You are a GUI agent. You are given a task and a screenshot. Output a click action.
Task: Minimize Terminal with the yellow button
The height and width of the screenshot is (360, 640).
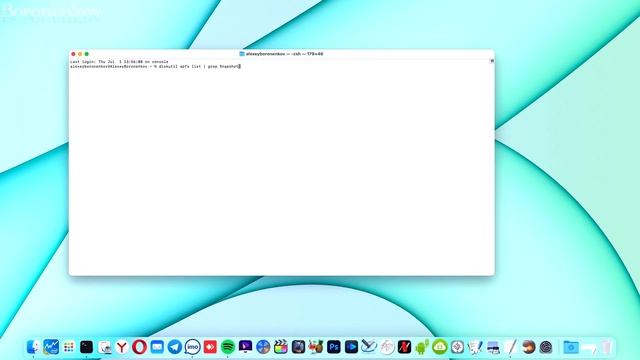[x=80, y=54]
